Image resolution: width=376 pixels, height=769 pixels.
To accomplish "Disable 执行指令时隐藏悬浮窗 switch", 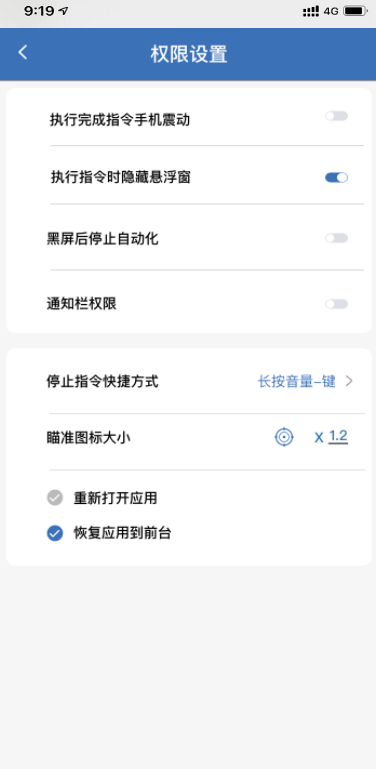I will [x=336, y=178].
